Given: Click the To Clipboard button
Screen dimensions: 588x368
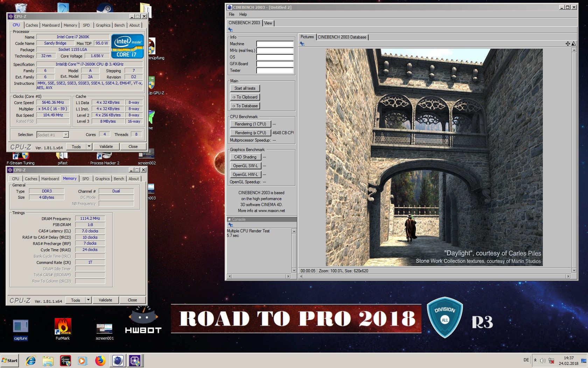Looking at the screenshot, I should point(245,97).
